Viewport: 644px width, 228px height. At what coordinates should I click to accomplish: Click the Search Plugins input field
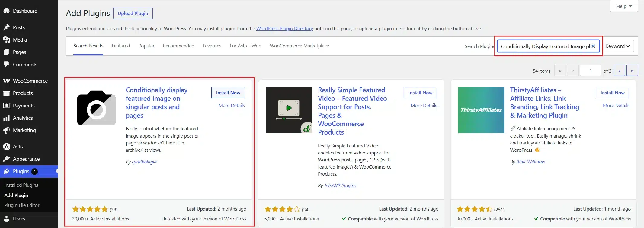(548, 46)
